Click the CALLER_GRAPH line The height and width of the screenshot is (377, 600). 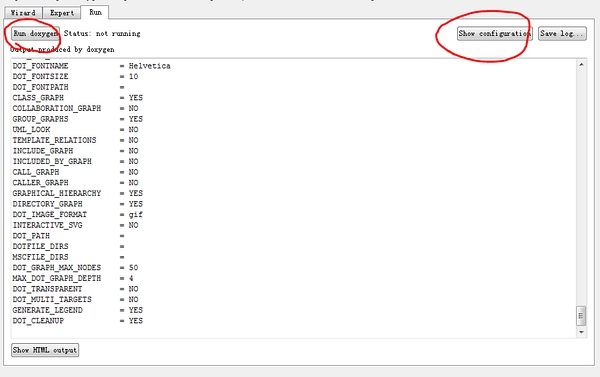tap(75, 183)
